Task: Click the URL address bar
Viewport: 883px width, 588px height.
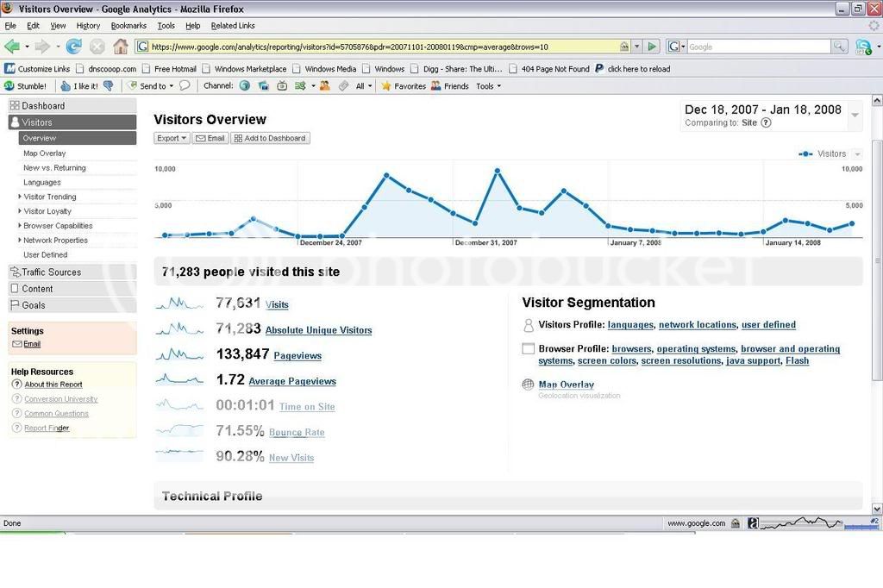Action: pyautogui.click(x=383, y=47)
